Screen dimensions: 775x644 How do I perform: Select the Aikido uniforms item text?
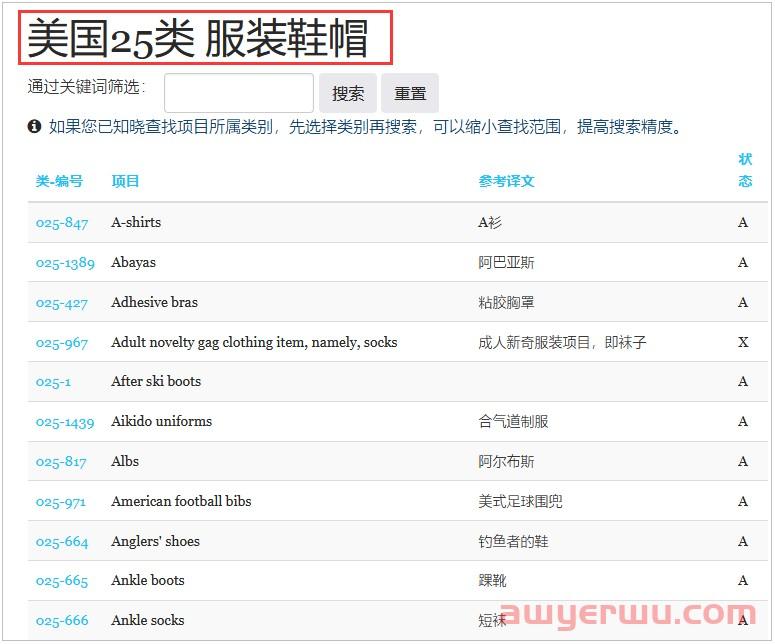[x=162, y=421]
